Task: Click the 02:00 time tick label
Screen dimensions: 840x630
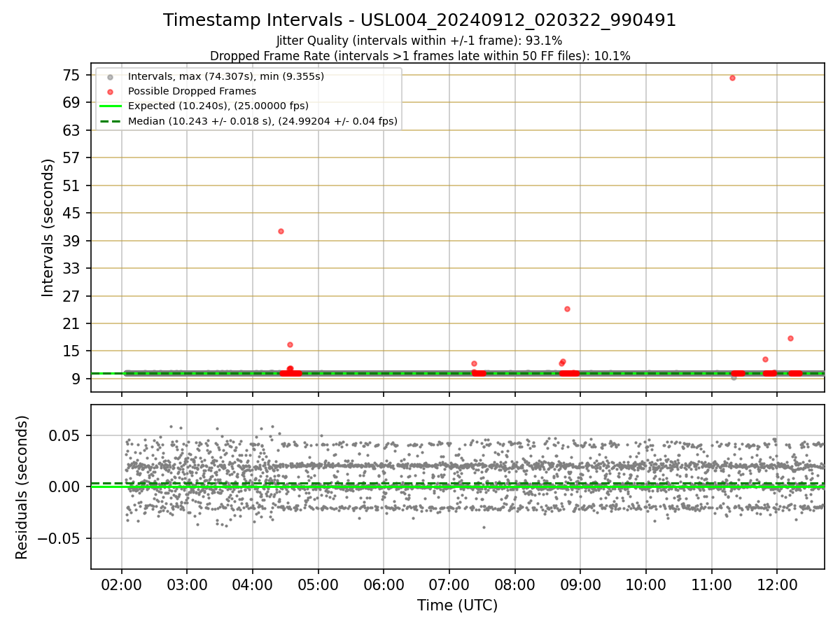Action: 122,585
